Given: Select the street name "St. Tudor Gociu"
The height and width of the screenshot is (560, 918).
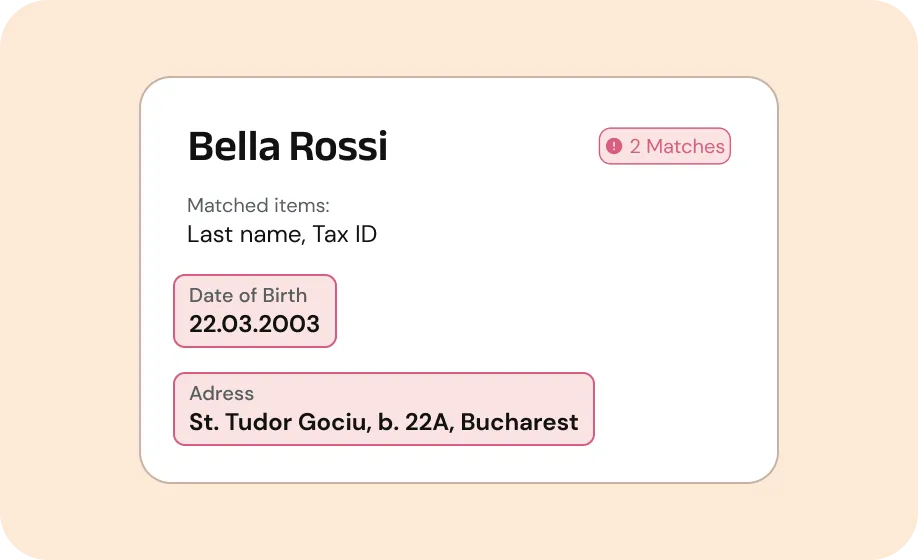Looking at the screenshot, I should [276, 422].
